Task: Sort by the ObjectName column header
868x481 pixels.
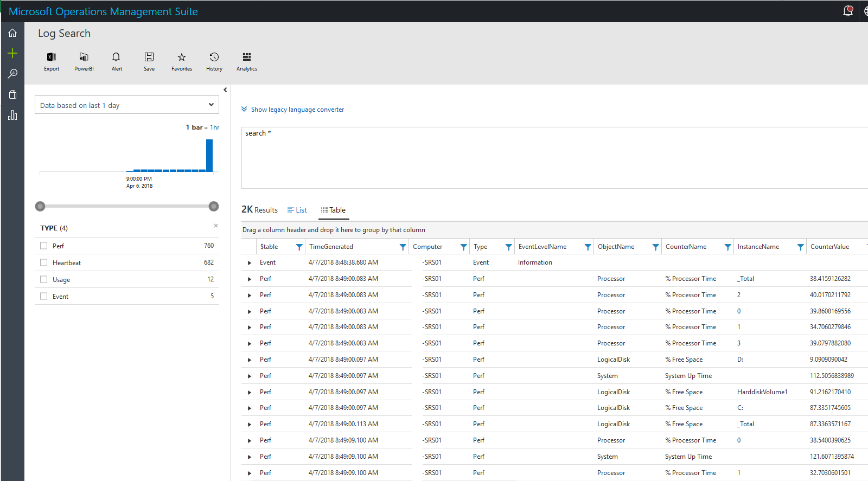Action: click(x=616, y=247)
